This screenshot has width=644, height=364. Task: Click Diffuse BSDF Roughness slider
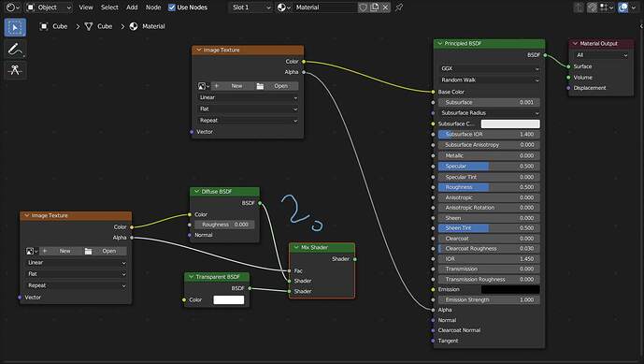pos(224,225)
